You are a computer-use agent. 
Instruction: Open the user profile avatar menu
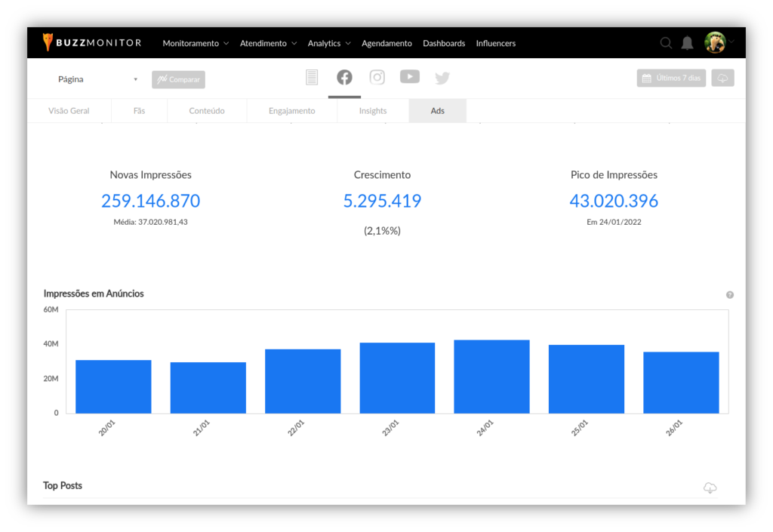tap(716, 43)
